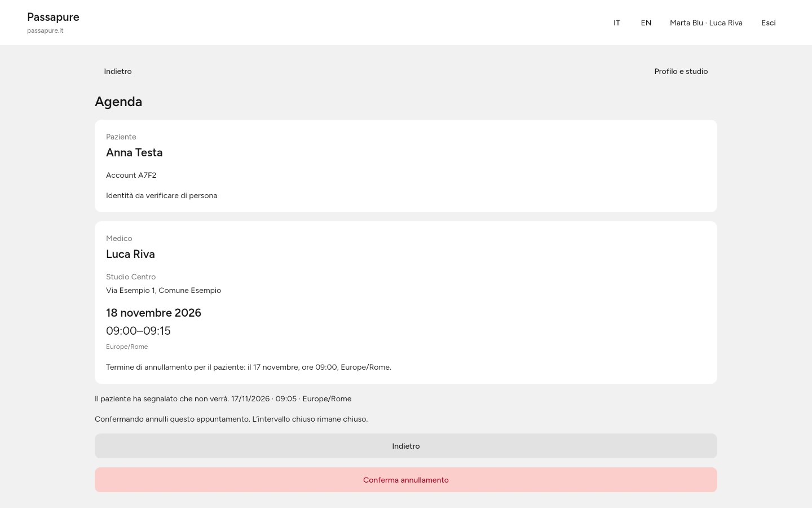Click the Medico label
812x508 pixels.
(x=119, y=238)
